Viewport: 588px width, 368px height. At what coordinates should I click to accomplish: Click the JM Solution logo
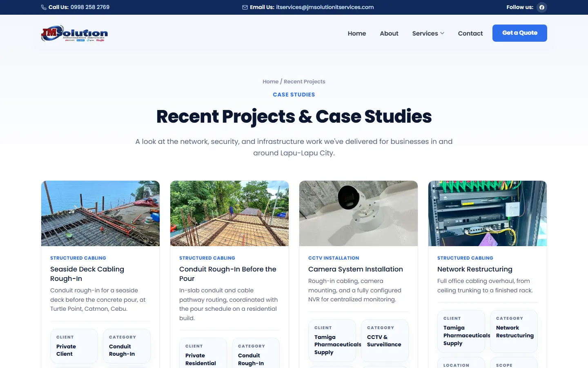tap(74, 33)
